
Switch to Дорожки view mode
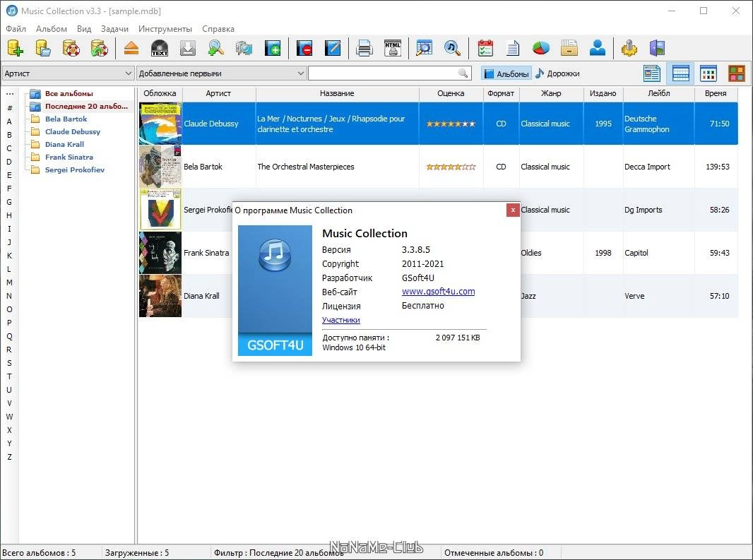[x=557, y=73]
